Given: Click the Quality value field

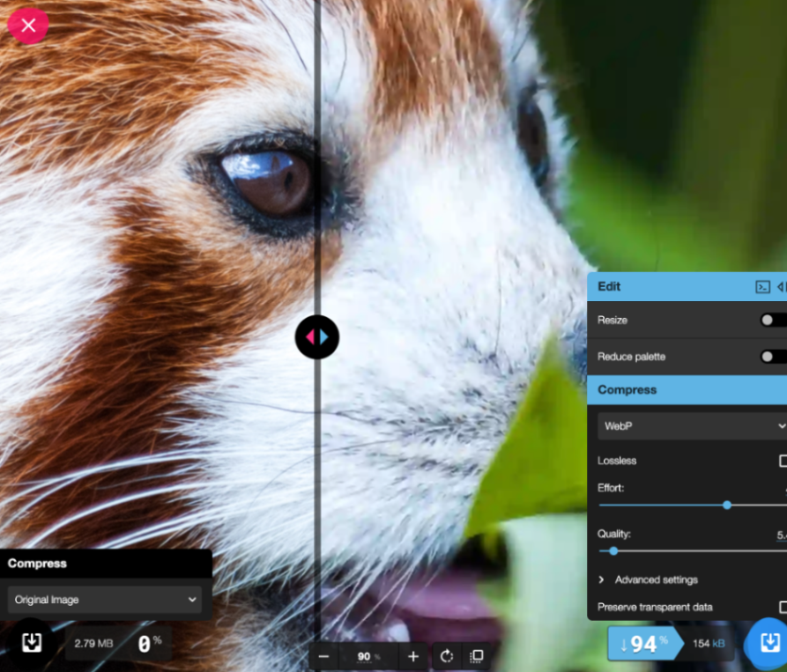Looking at the screenshot, I should [782, 535].
